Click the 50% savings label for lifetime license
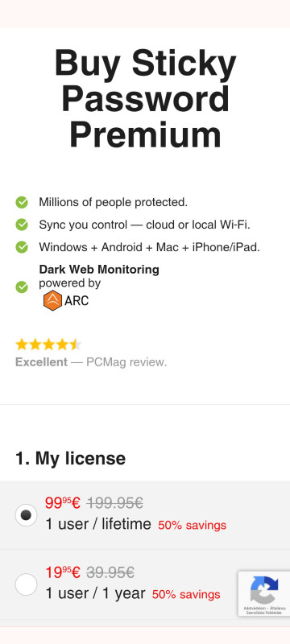The height and width of the screenshot is (644, 290). tap(193, 526)
